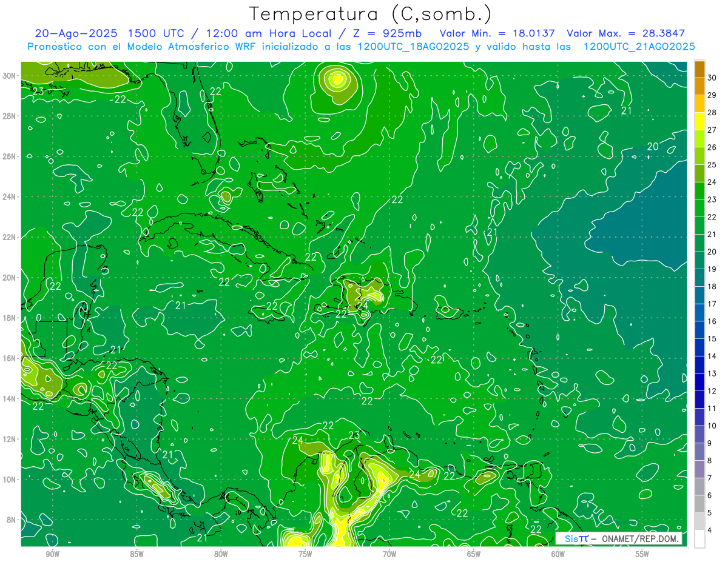Click the dark orange swatch above 30 on colorbar
728x562 pixels.
pyautogui.click(x=699, y=69)
